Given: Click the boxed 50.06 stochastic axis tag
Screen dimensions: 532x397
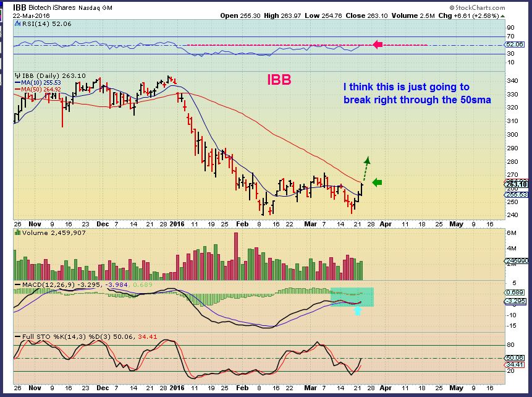Looking at the screenshot, I should (x=514, y=358).
